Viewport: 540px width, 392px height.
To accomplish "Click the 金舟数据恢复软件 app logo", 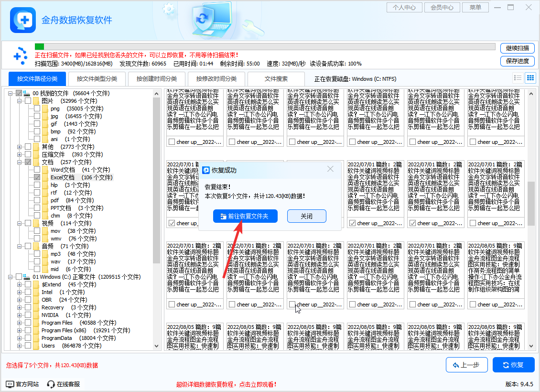I will click(x=23, y=20).
